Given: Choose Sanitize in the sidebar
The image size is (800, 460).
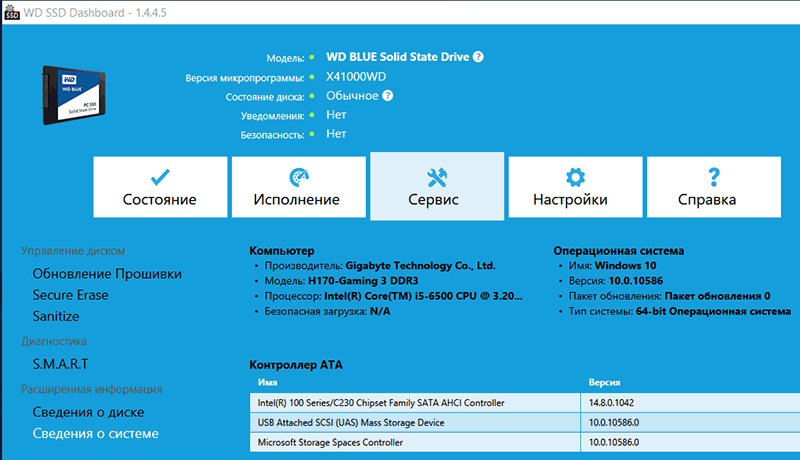Looking at the screenshot, I should coord(56,317).
